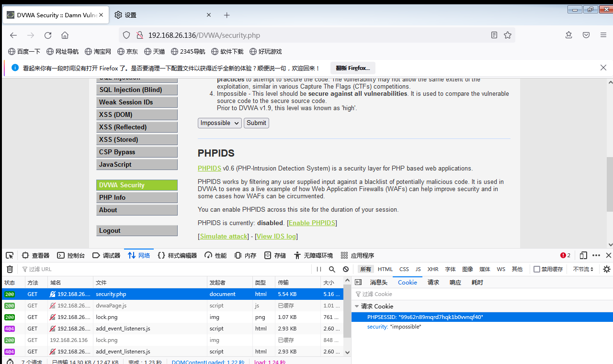
Task: Toggle responsive design mode
Action: 583,255
